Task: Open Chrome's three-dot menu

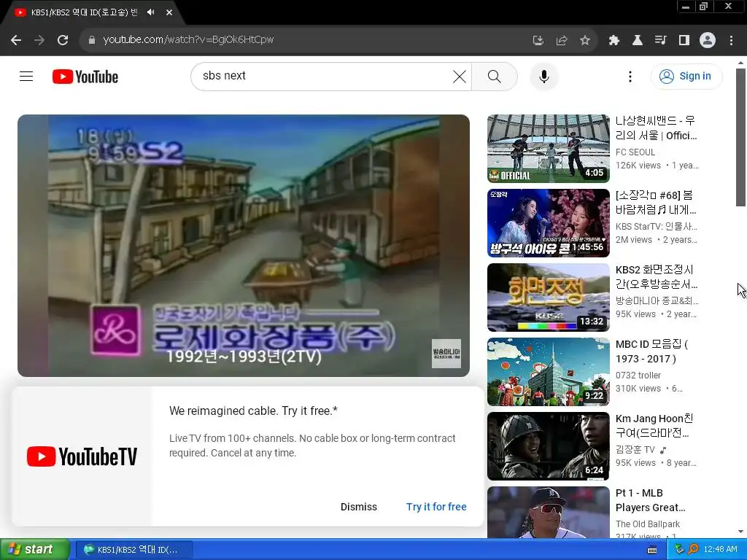Action: [731, 40]
